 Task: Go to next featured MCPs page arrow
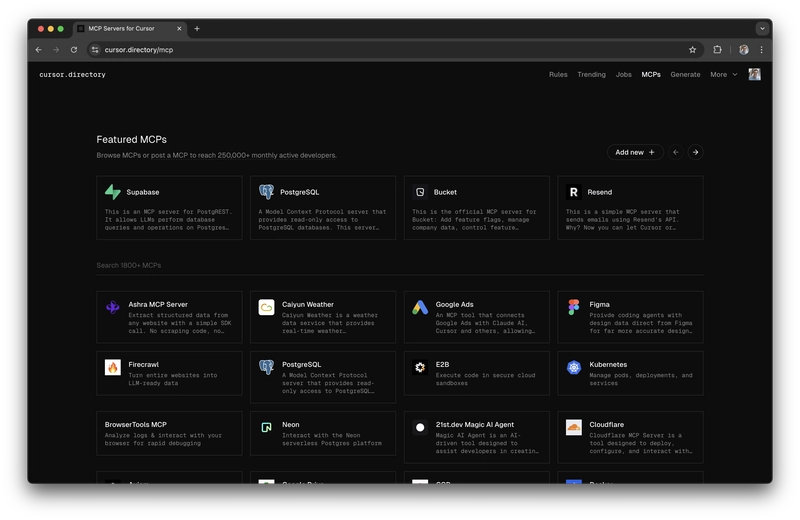coord(695,152)
